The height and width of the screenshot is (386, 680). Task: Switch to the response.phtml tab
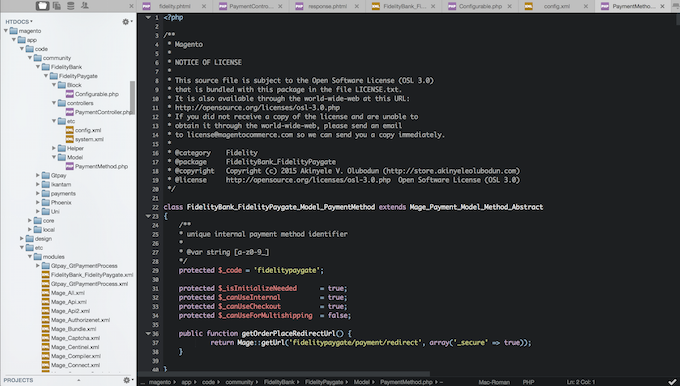327,6
